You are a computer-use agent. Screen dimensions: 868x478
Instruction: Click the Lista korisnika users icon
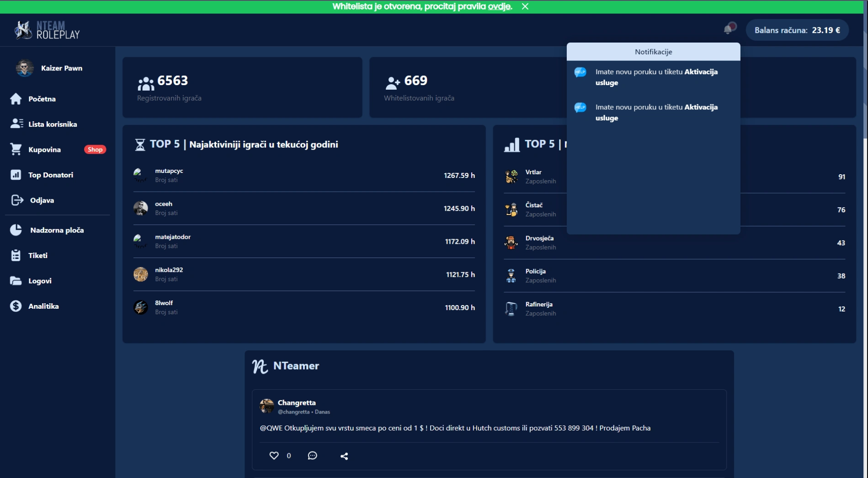pos(16,124)
